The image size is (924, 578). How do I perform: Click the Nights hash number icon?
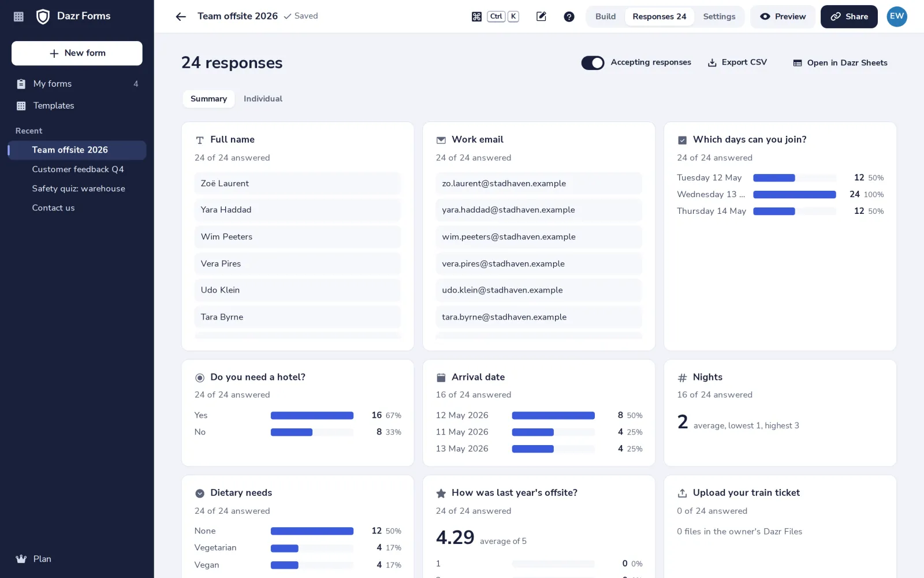coord(682,377)
